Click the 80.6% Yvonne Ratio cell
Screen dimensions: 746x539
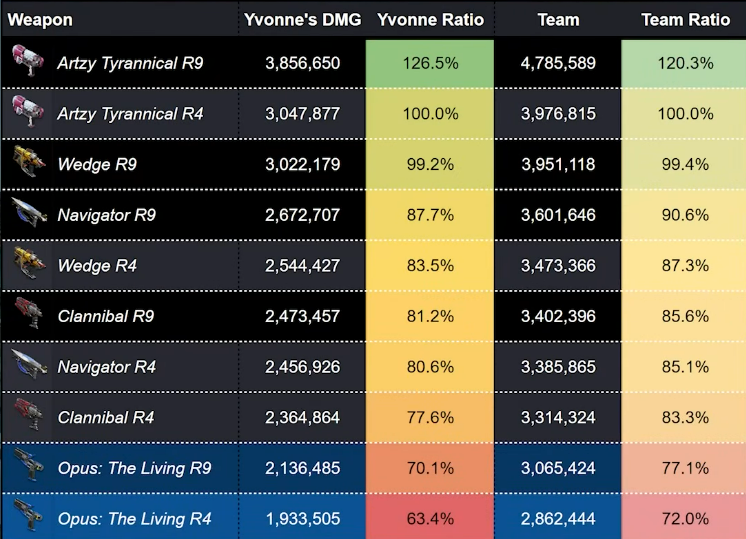(430, 367)
